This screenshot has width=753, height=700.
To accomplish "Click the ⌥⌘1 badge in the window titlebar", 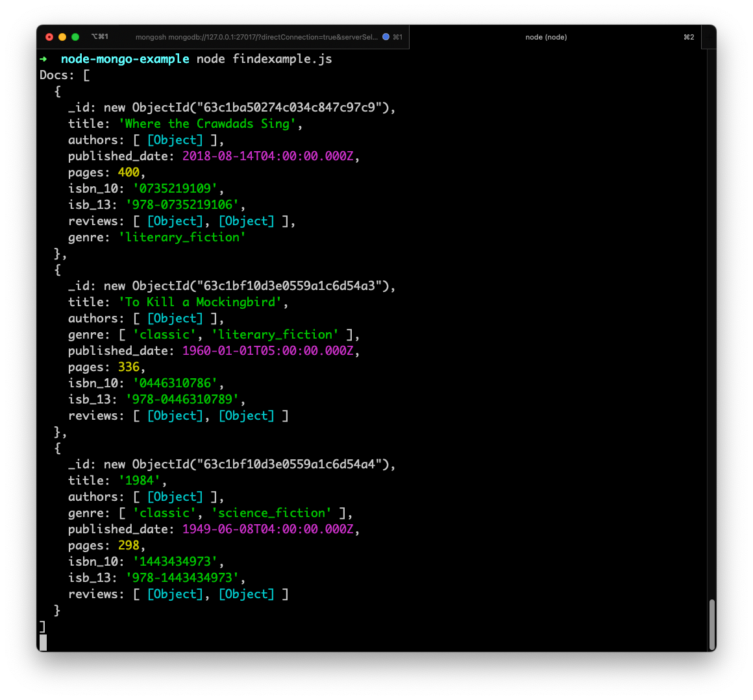I will point(100,36).
